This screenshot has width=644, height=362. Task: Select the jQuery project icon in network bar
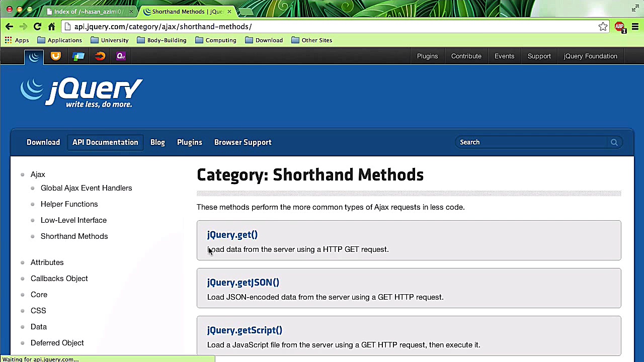point(34,56)
